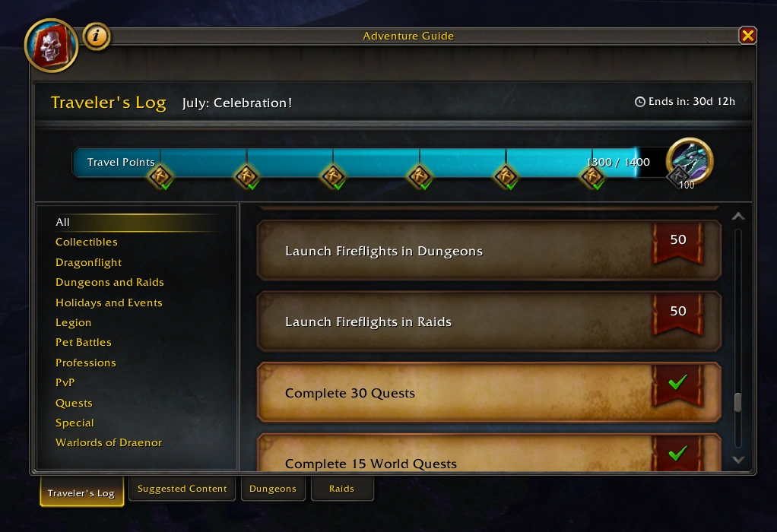This screenshot has height=532, width=777.
Task: Switch to the Suggested Content tab
Action: [182, 489]
